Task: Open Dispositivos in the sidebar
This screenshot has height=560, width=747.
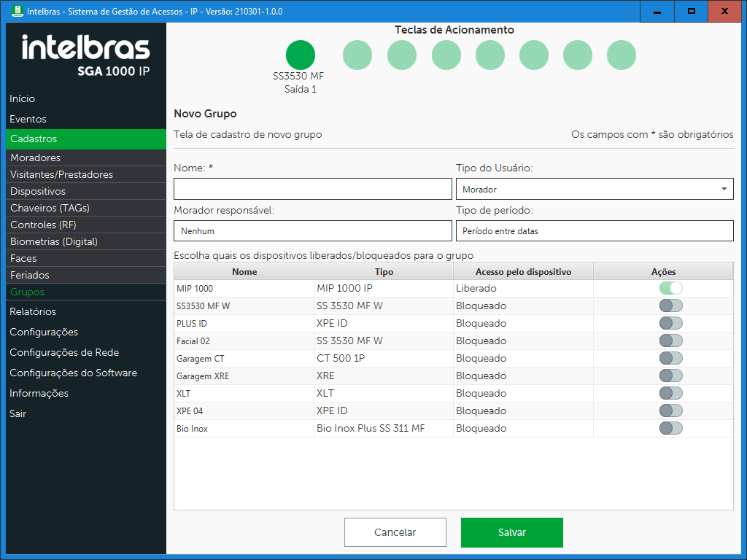Action: 38,191
